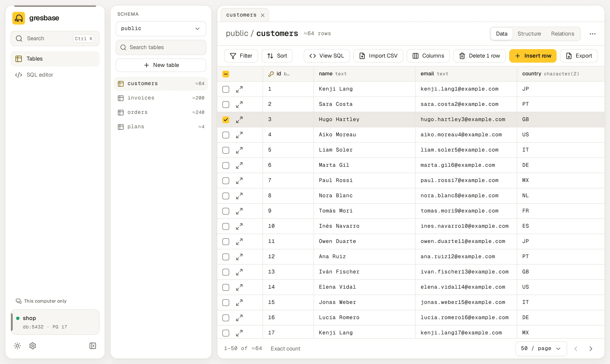
Task: Click the primary key icon in id header
Action: [x=271, y=74]
